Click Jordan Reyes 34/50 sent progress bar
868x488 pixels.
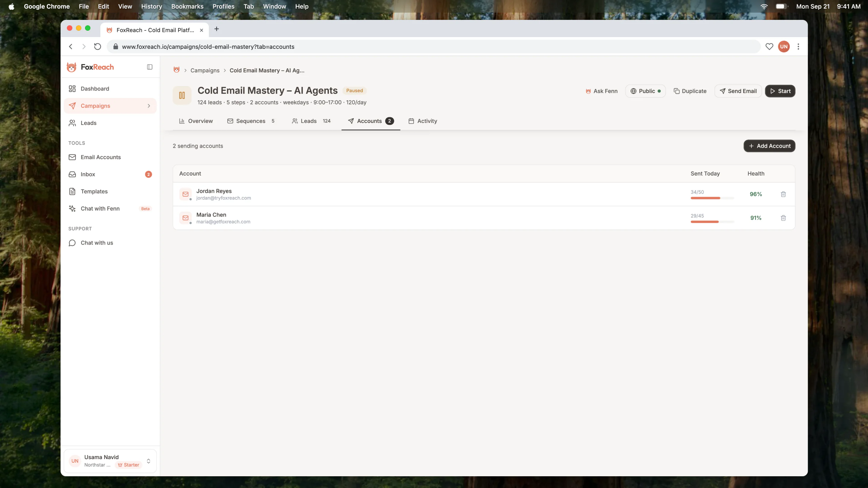tap(712, 198)
